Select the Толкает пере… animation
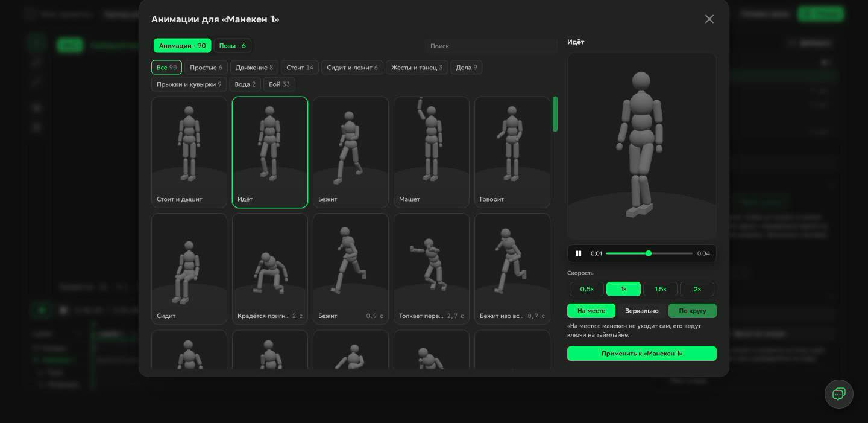868x423 pixels. (x=432, y=269)
